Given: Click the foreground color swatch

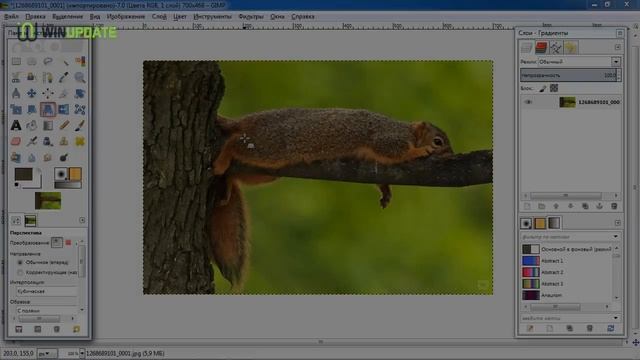Looking at the screenshot, I should pos(23,174).
